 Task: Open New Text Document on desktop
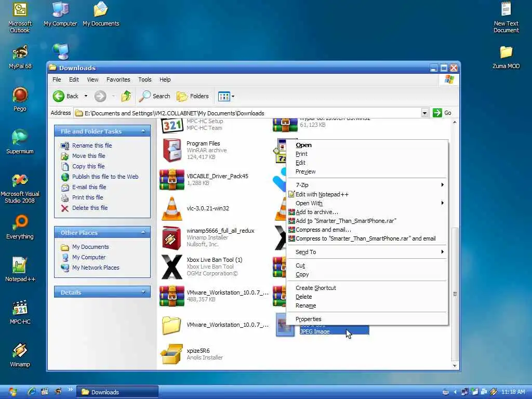pos(506,17)
